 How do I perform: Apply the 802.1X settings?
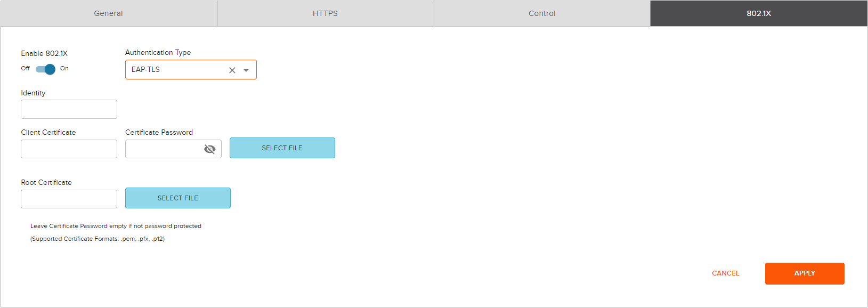[805, 273]
